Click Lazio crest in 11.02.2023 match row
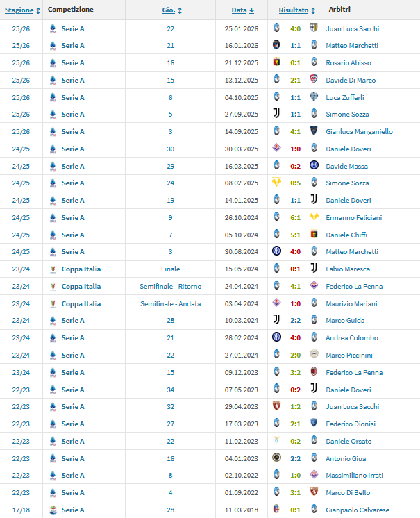This screenshot has height=518, width=420. click(276, 441)
